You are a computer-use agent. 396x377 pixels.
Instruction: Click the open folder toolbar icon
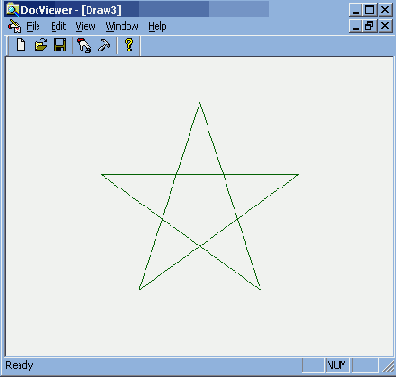click(x=41, y=45)
